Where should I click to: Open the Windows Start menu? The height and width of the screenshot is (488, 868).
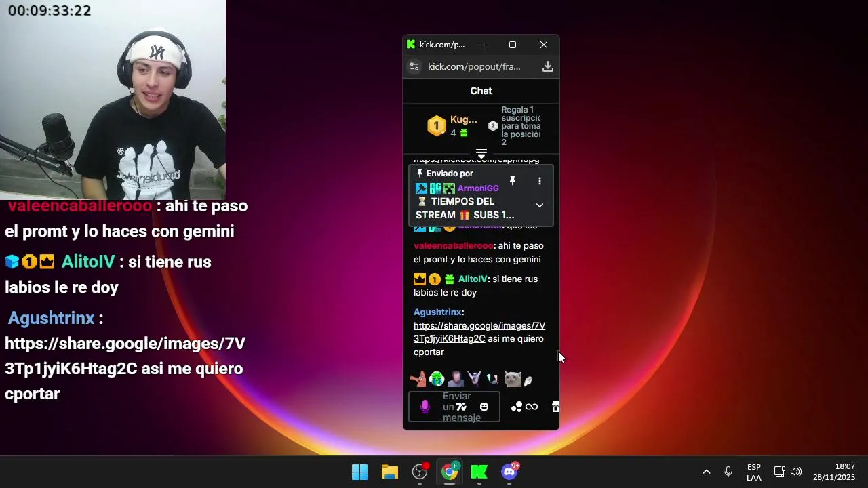(359, 472)
